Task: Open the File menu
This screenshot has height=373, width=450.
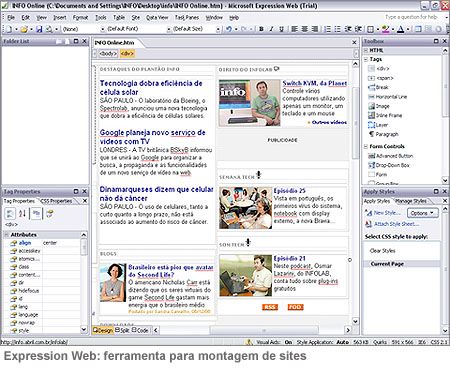Action: (11, 17)
